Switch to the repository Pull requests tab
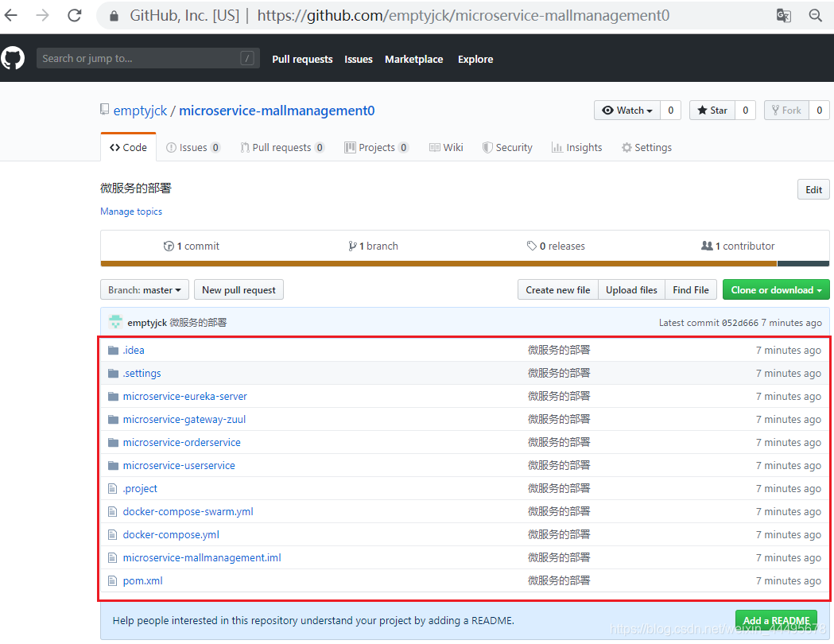This screenshot has width=834, height=644. pyautogui.click(x=282, y=147)
